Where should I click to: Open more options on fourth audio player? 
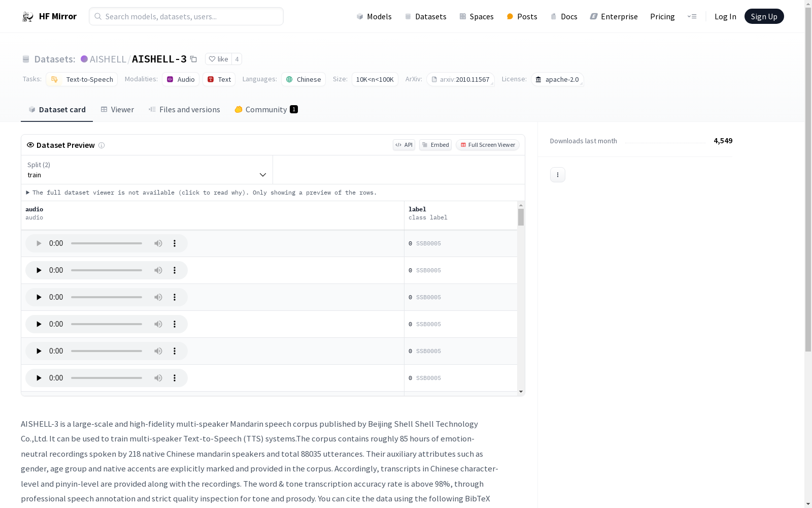[x=175, y=324]
